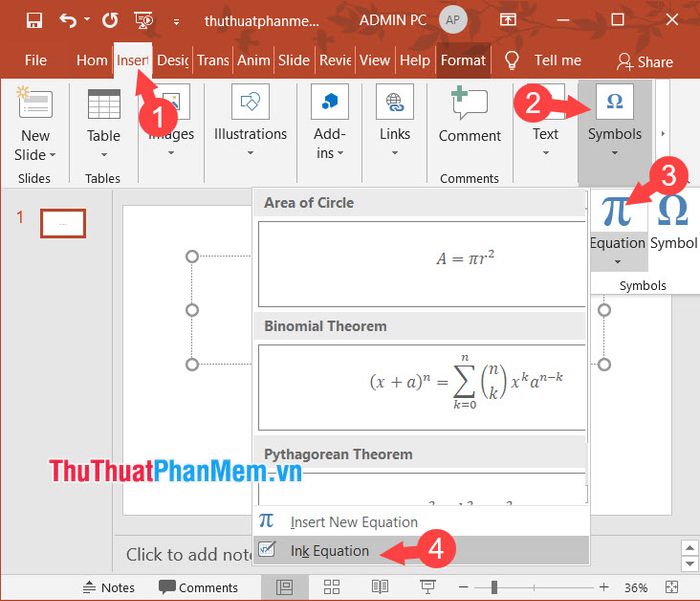
Task: Click the Share button
Action: [645, 62]
